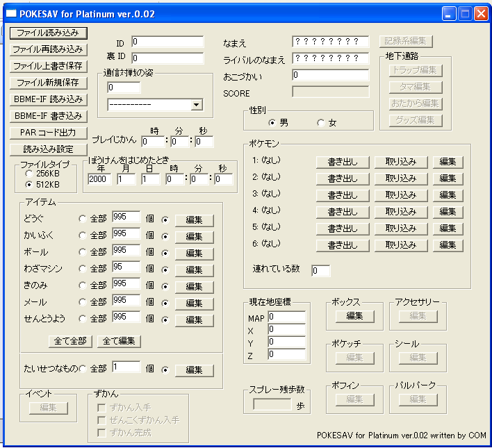Choose 全部 radio for どうぐ row
Image resolution: width=492 pixels, height=448 pixels.
tap(83, 219)
